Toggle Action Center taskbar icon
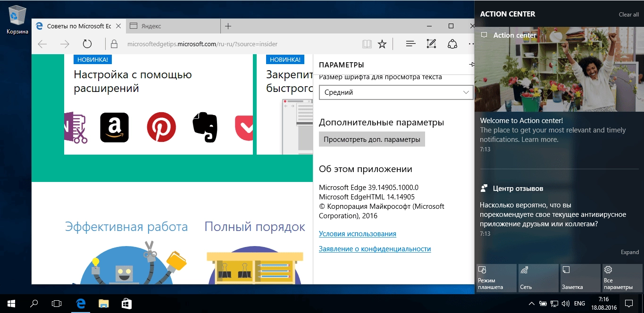Image resolution: width=644 pixels, height=313 pixels. 629,304
